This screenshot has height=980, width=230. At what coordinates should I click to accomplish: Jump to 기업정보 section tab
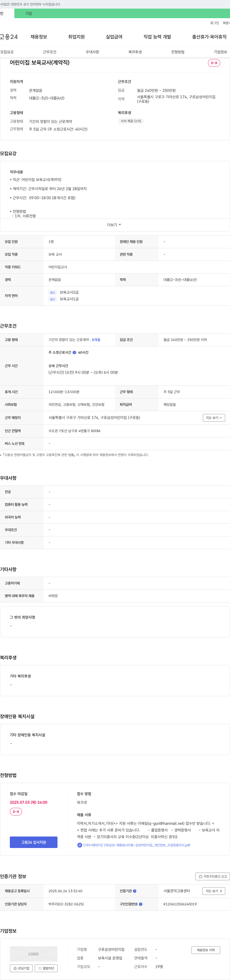click(220, 52)
